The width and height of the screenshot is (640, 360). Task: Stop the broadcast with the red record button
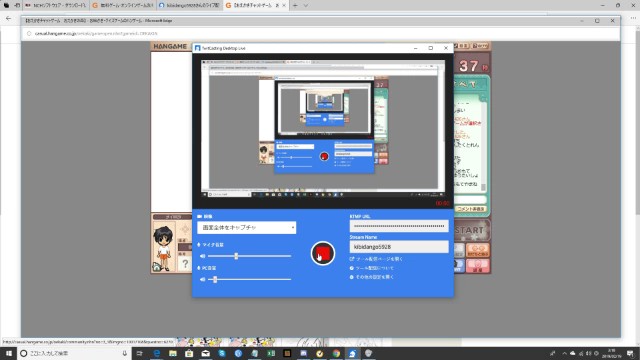(x=322, y=253)
